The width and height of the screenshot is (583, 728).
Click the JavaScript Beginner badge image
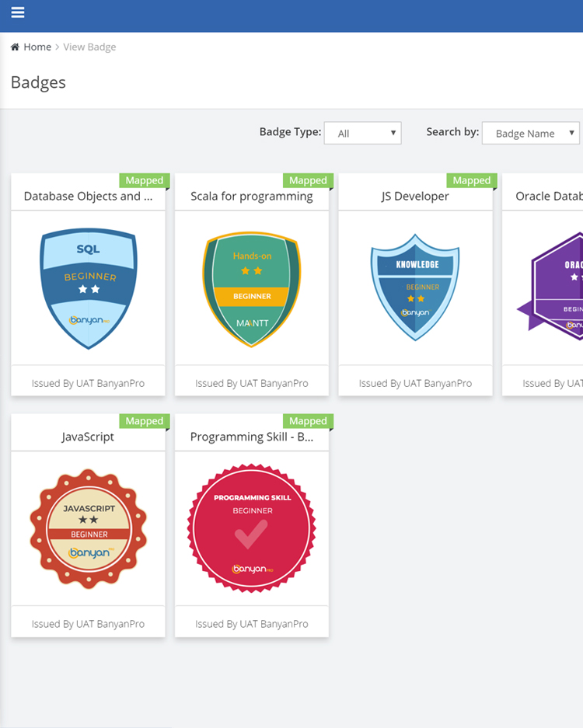[x=89, y=529]
